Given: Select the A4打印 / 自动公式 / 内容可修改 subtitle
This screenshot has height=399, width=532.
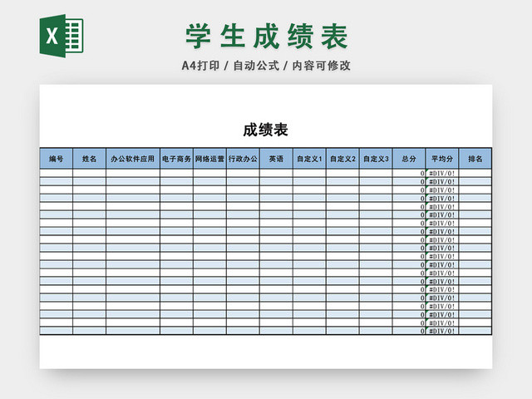Looking at the screenshot, I should pyautogui.click(x=266, y=66).
